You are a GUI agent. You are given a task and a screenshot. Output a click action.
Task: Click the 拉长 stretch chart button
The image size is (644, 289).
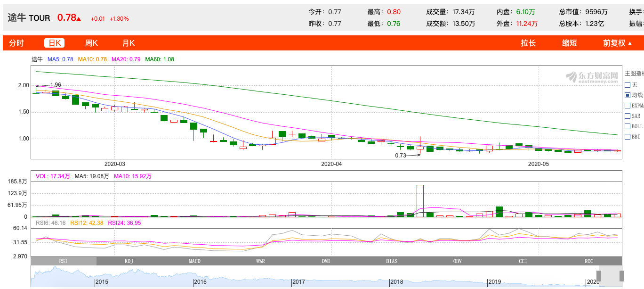pyautogui.click(x=528, y=43)
